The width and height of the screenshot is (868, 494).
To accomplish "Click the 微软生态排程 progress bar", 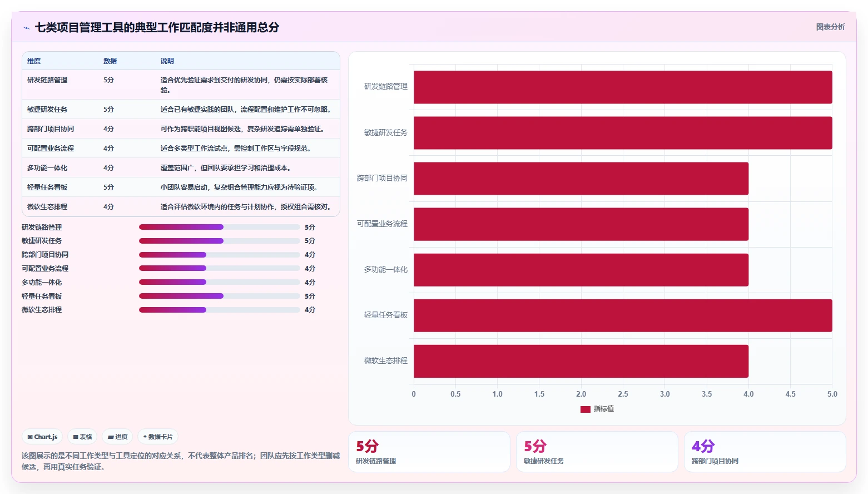I will (x=220, y=310).
